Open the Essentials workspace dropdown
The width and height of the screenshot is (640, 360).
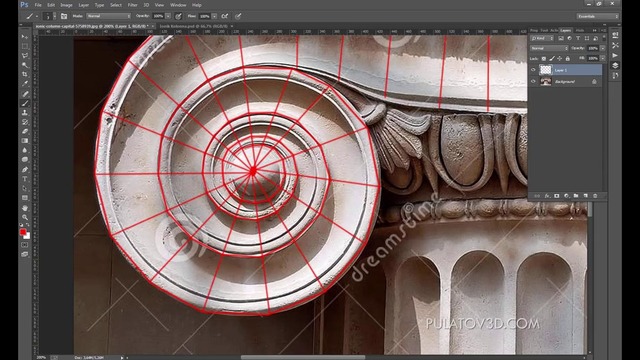[x=597, y=16]
